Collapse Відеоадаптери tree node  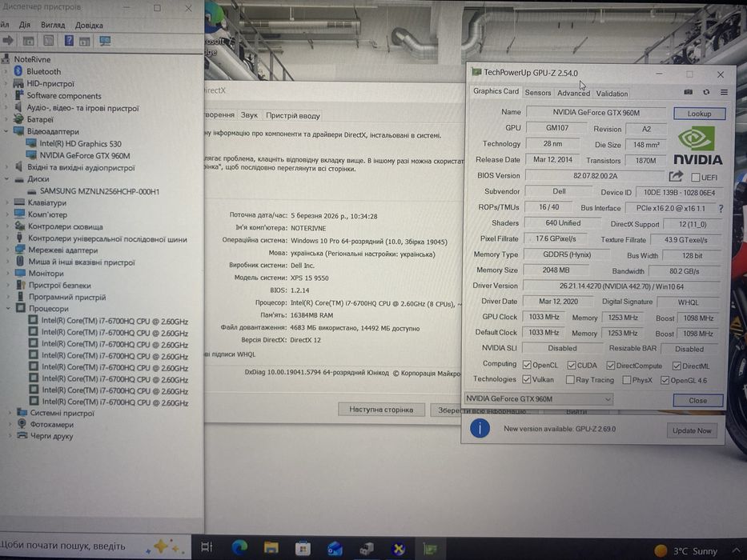coord(6,131)
